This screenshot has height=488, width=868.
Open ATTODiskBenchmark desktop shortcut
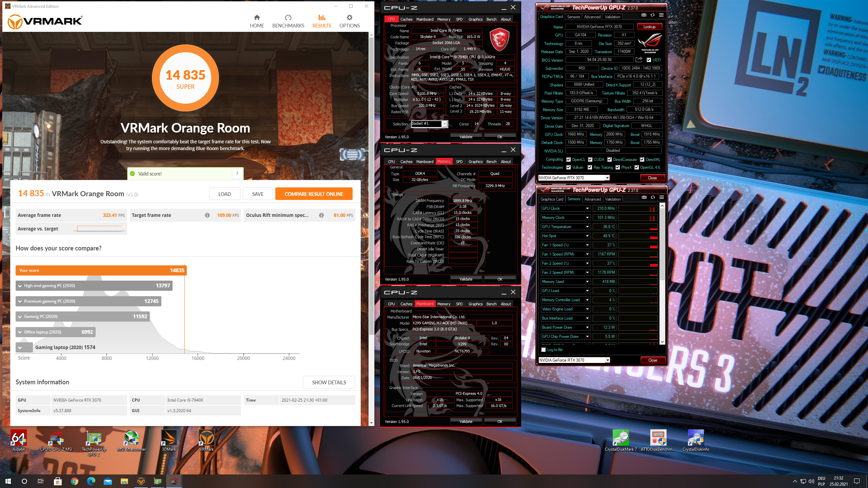pyautogui.click(x=658, y=441)
